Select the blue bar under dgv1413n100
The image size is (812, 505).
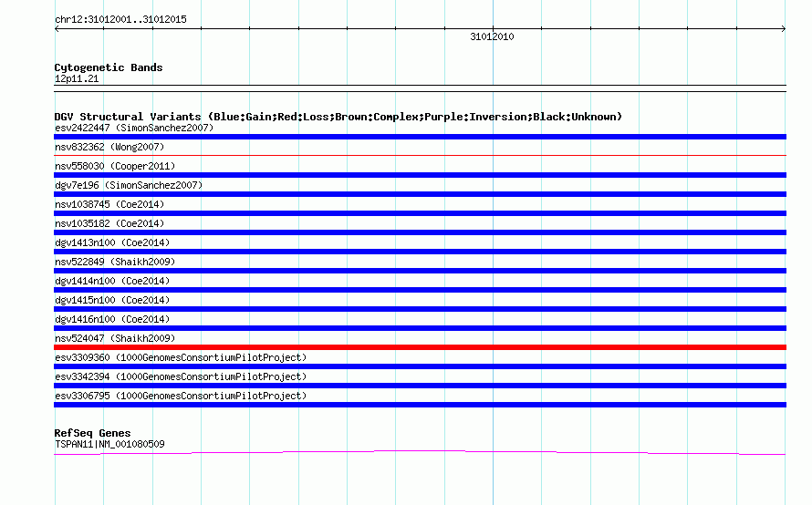[420, 252]
